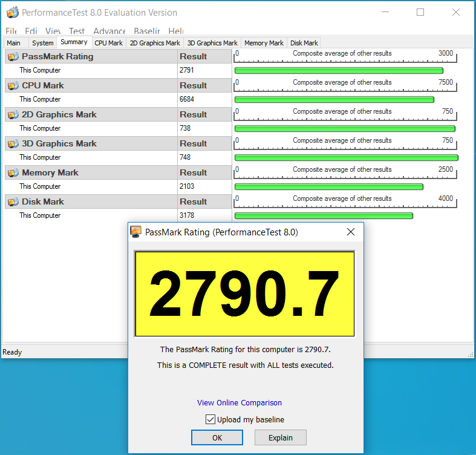Open the Advanced menu
The height and width of the screenshot is (455, 476).
[109, 31]
